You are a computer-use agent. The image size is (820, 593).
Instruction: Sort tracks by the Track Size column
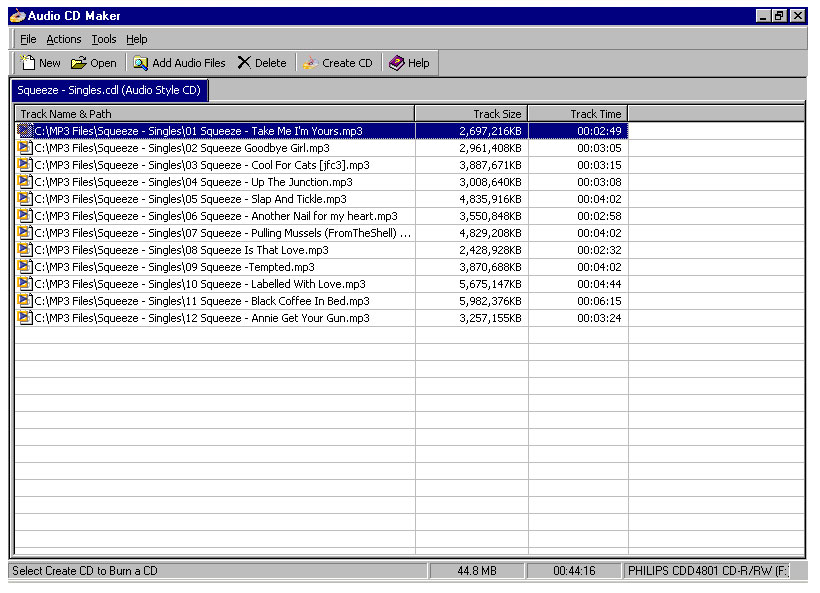tap(471, 113)
